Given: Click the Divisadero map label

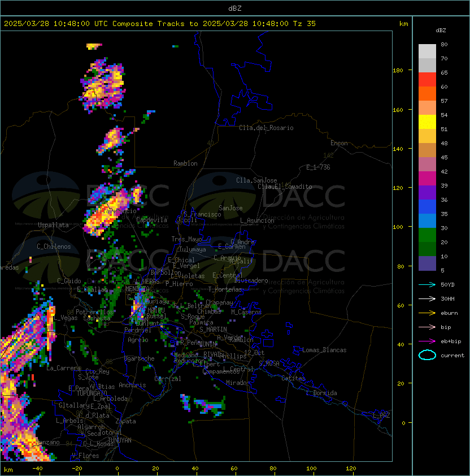Looking at the screenshot, I should (x=251, y=280).
